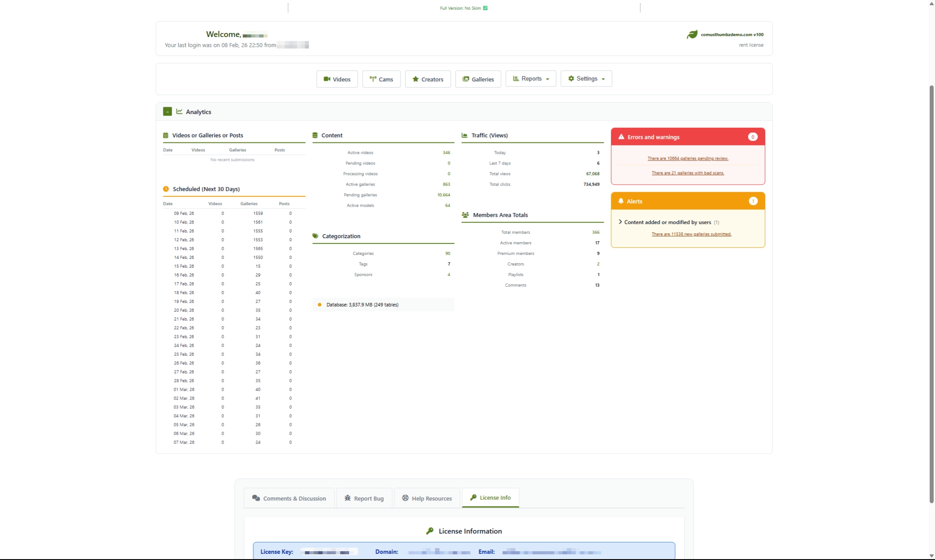
Task: Click the Categorization tag icon
Action: click(315, 236)
